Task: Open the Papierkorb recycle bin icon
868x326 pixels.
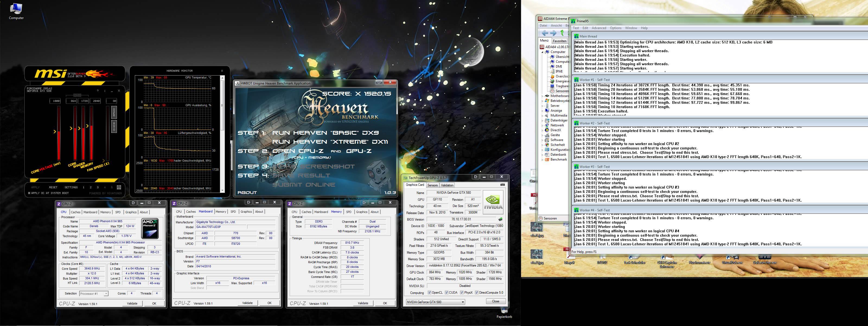Action: click(504, 313)
